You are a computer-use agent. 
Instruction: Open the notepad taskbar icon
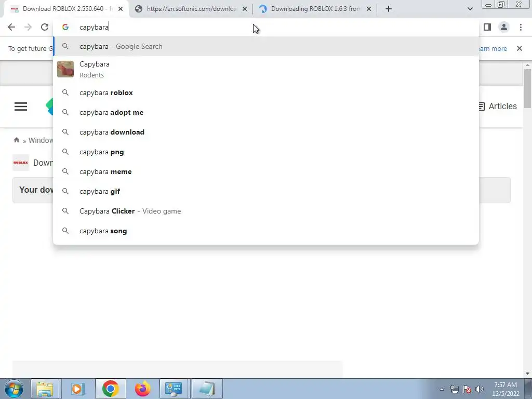(207, 389)
